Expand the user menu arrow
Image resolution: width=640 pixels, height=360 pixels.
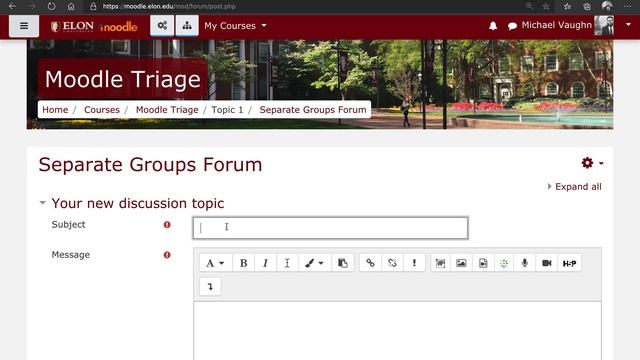(x=628, y=25)
